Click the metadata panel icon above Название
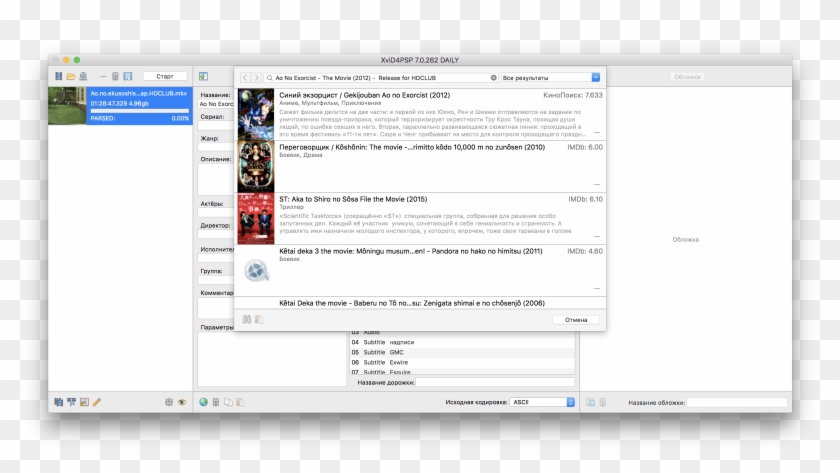The image size is (840, 473). (203, 76)
